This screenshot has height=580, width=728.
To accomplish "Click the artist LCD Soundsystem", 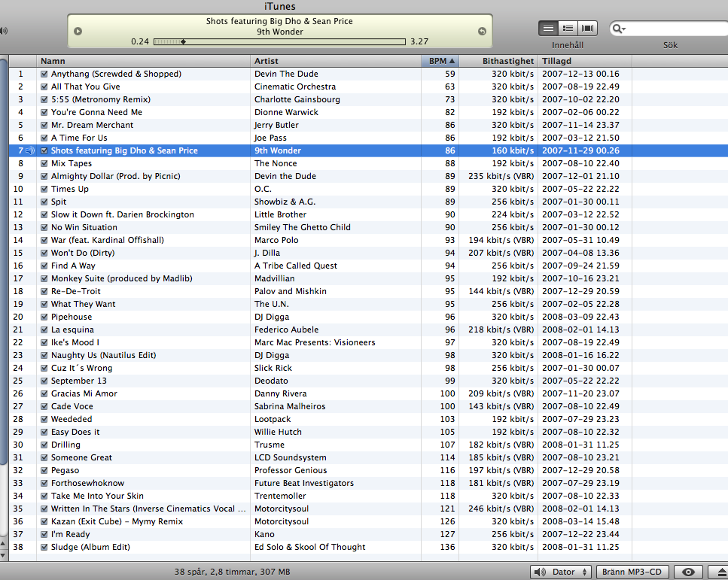I will point(290,457).
